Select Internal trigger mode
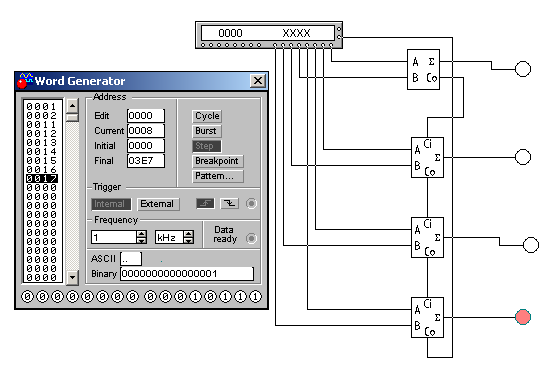552x368 pixels. tap(111, 204)
